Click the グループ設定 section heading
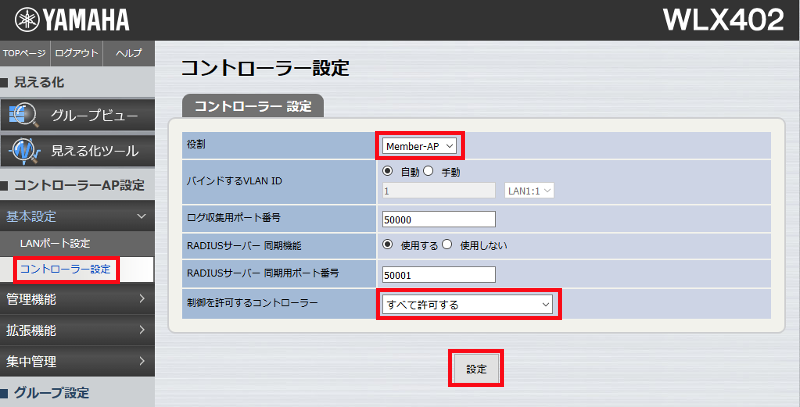This screenshot has height=407, width=800. click(52, 393)
